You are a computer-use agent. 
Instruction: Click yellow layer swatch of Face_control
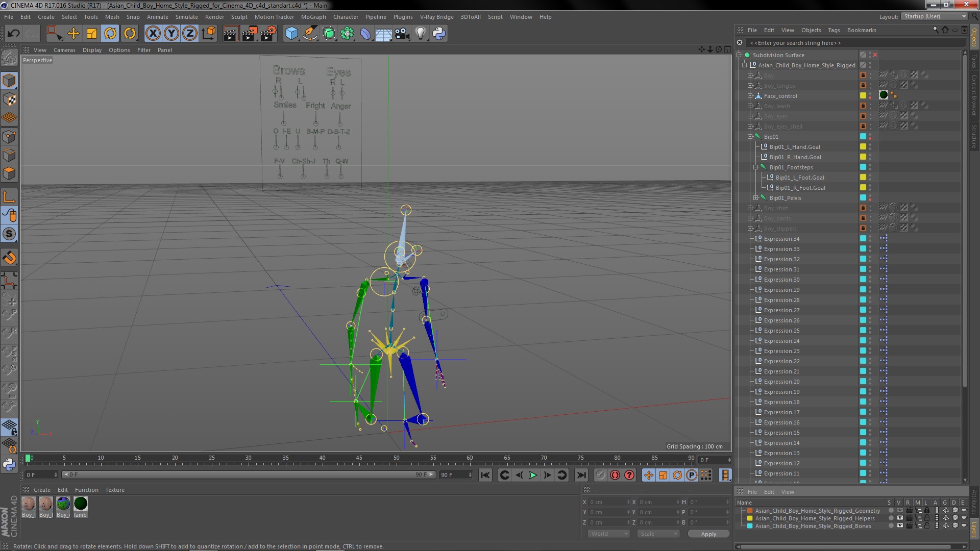tap(863, 96)
